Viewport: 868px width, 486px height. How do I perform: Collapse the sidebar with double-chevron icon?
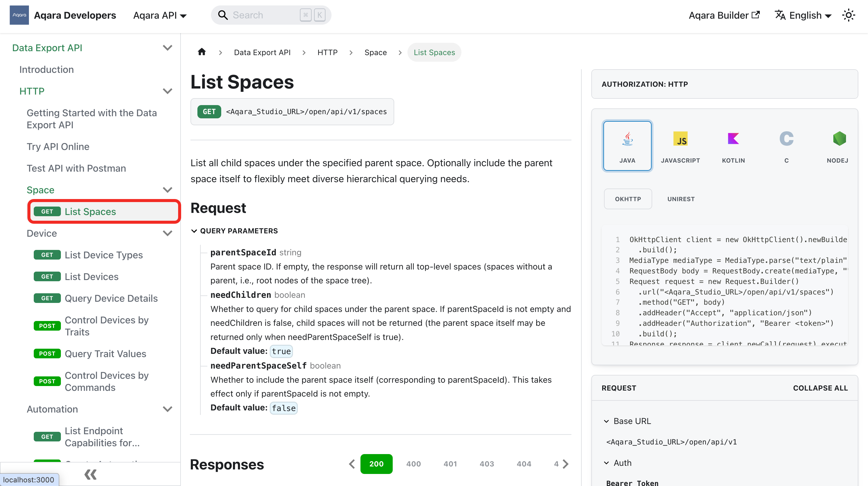pos(90,474)
